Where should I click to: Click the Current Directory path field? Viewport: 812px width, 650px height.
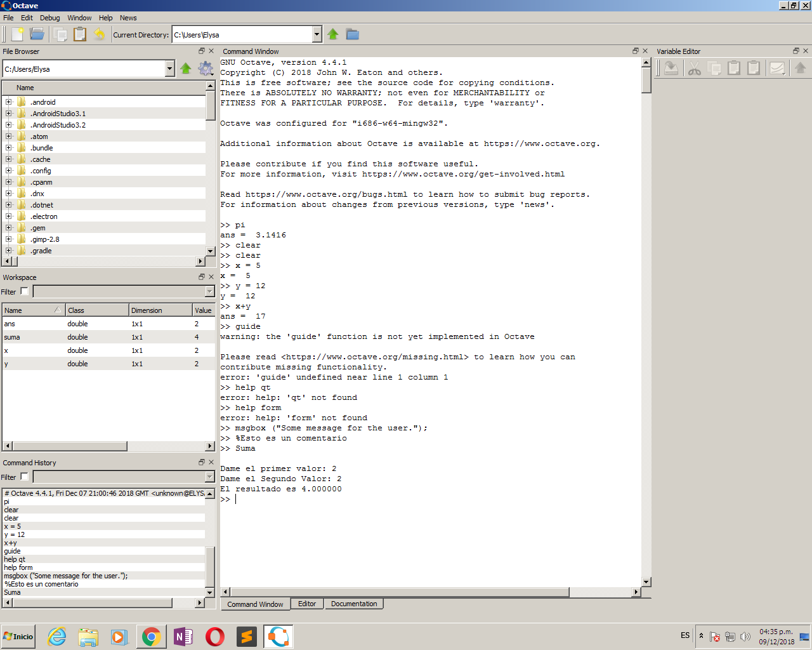pos(242,34)
